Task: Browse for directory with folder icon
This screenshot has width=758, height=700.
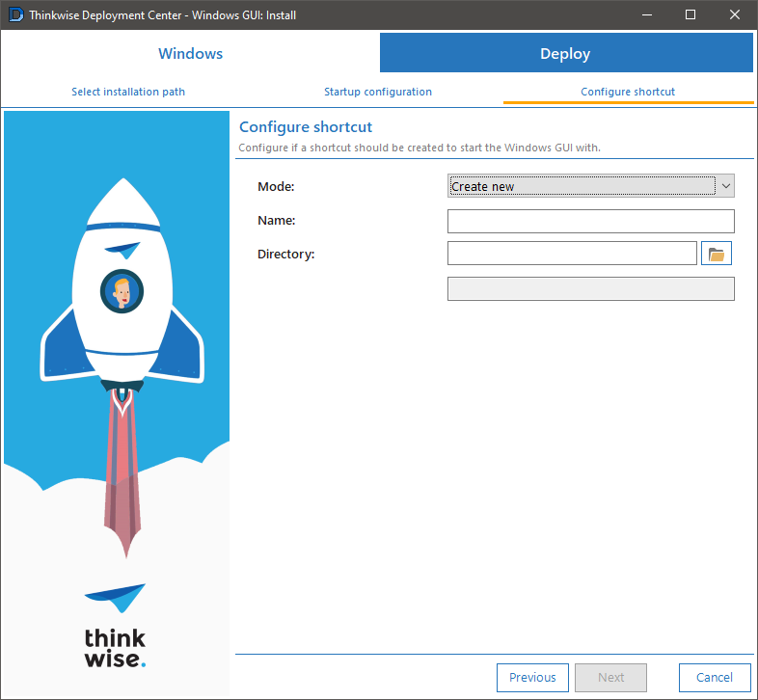Action: pos(716,254)
